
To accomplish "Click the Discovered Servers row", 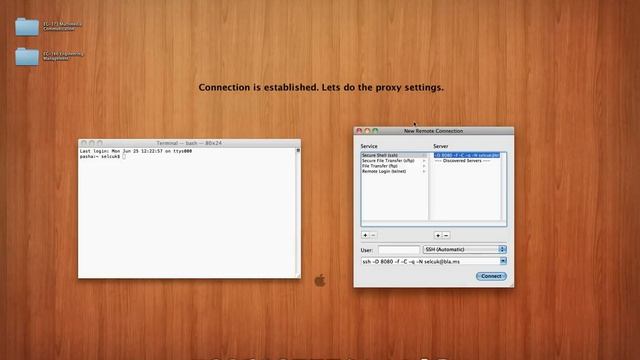I will (467, 161).
